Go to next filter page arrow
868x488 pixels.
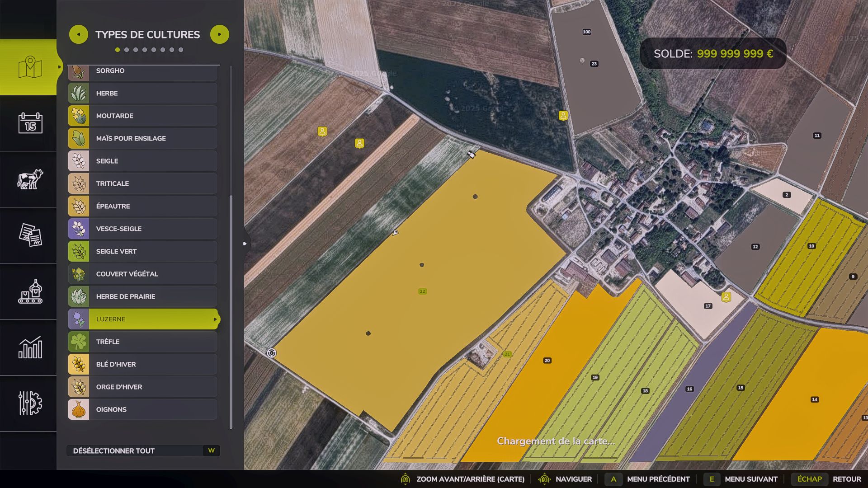click(x=220, y=34)
